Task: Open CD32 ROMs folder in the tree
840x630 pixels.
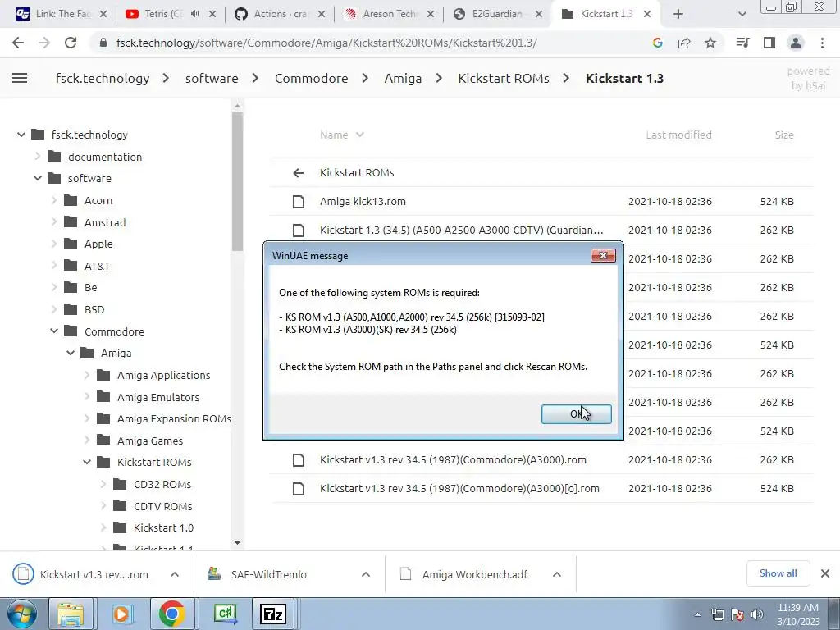Action: point(162,484)
